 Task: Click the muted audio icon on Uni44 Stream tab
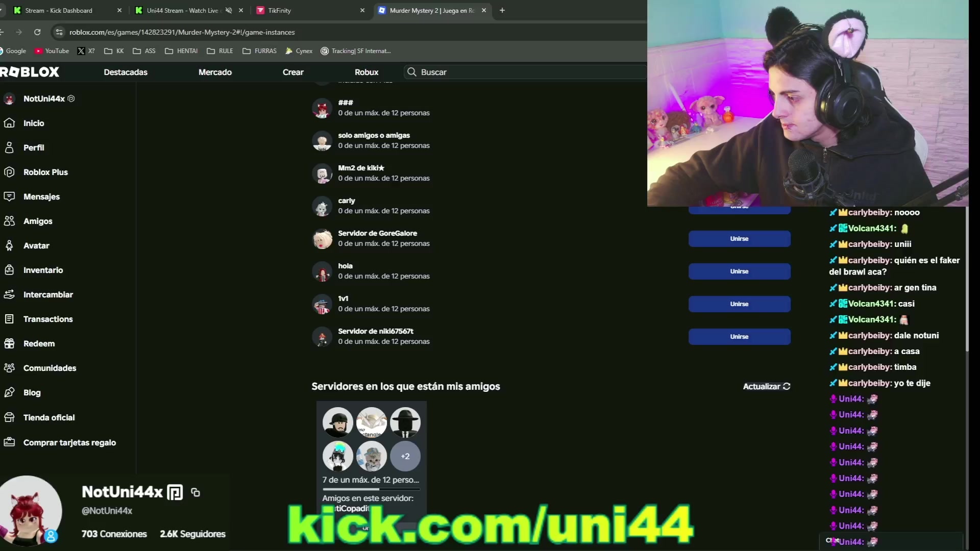229,10
